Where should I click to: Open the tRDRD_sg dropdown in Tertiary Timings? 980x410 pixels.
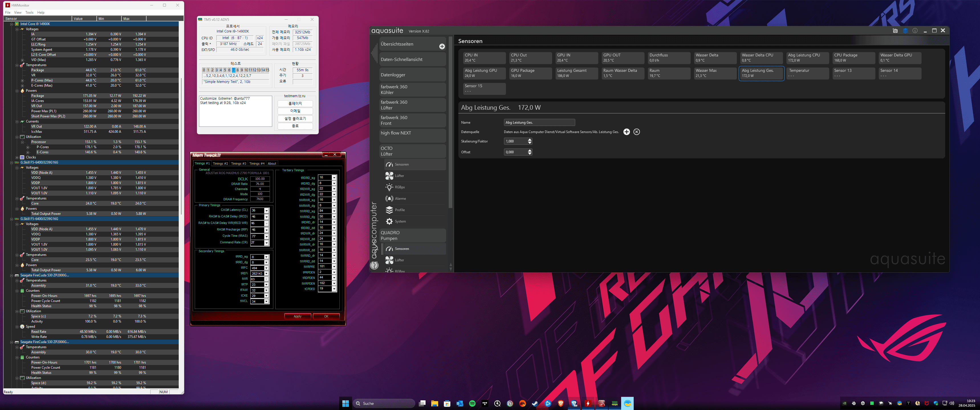pos(334,178)
